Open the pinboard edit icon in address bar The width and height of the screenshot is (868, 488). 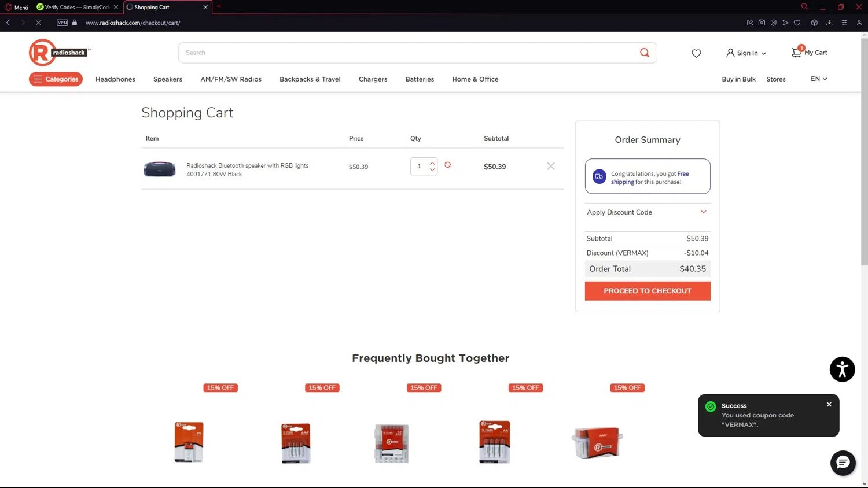(750, 23)
